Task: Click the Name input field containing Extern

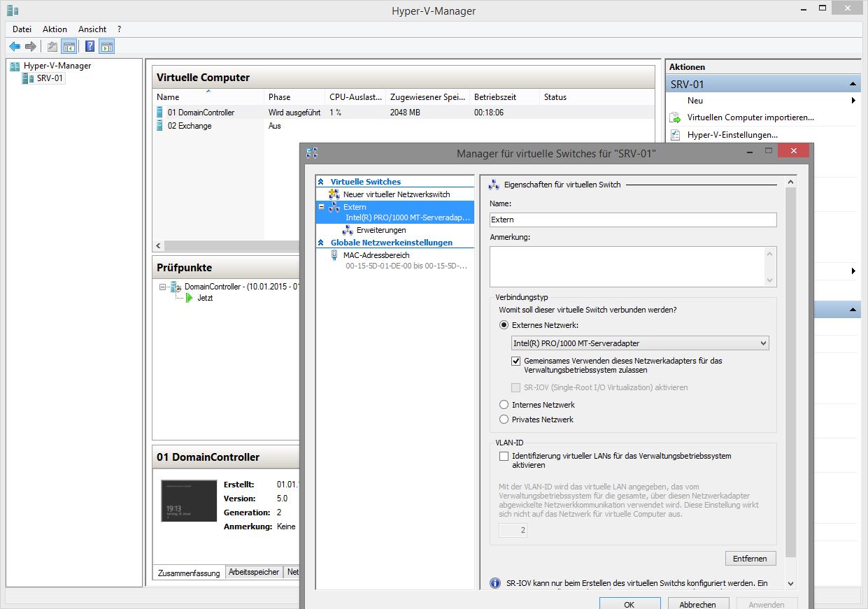Action: (x=634, y=220)
